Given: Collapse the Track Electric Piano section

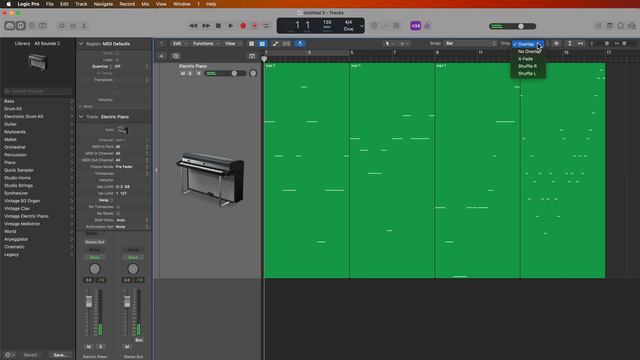Looking at the screenshot, I should coord(81,117).
